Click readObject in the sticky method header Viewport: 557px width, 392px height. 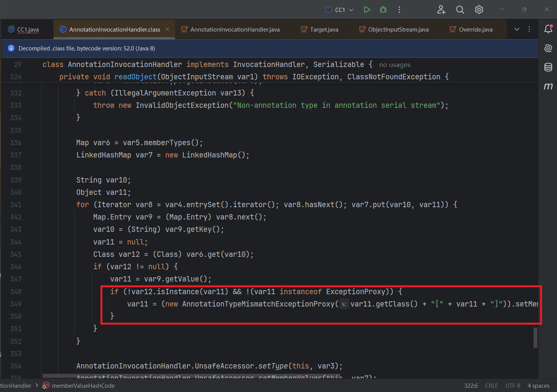coord(135,77)
